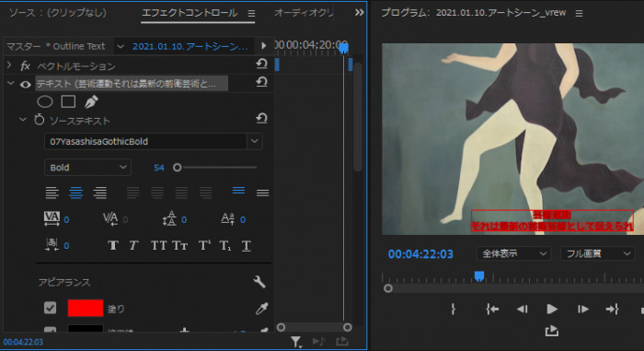Select the ellipse mask tool
The height and width of the screenshot is (351, 644).
click(x=45, y=101)
